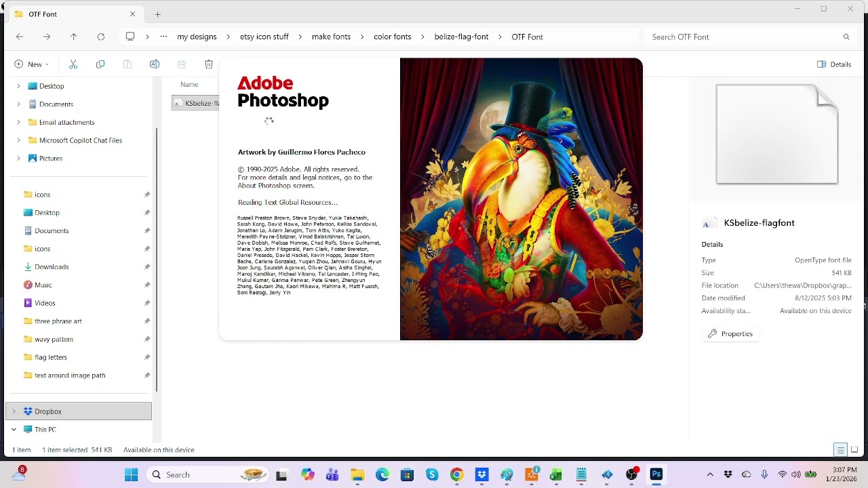Open Microsoft Copilot from the taskbar
The image size is (868, 488).
point(308,474)
